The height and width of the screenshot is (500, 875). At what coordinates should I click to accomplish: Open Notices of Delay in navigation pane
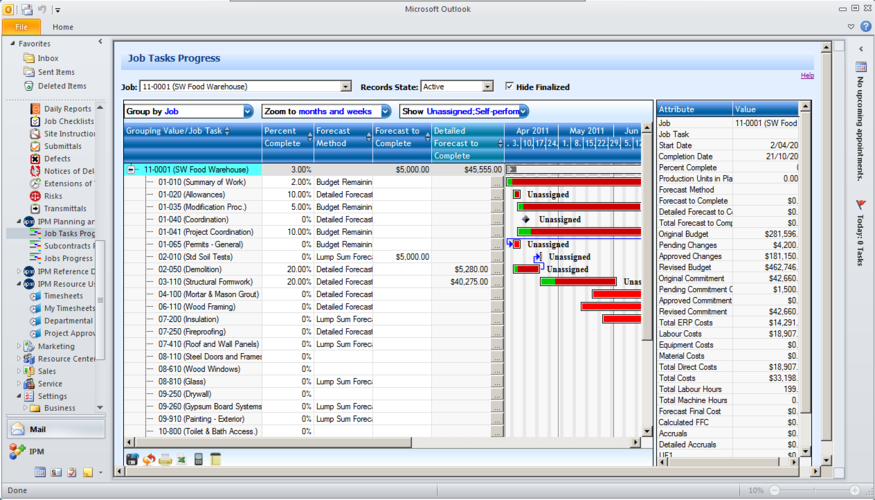(69, 171)
